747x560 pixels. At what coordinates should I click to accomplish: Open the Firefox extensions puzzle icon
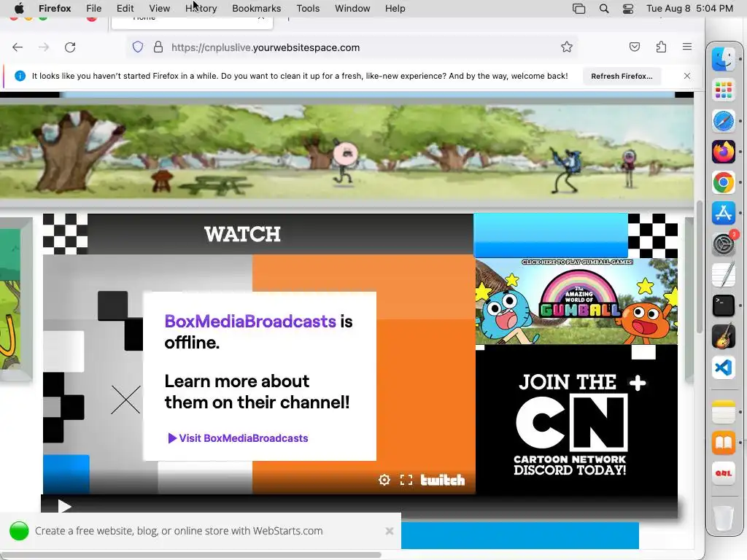click(661, 47)
